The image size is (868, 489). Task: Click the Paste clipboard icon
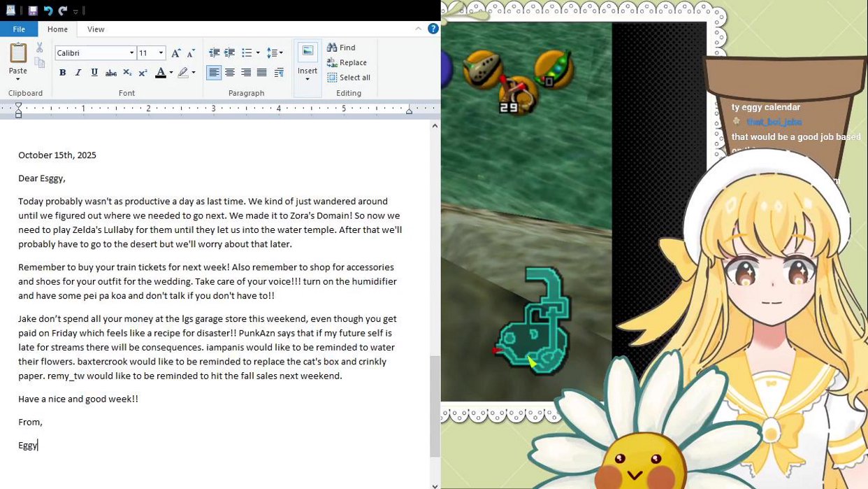pyautogui.click(x=18, y=53)
